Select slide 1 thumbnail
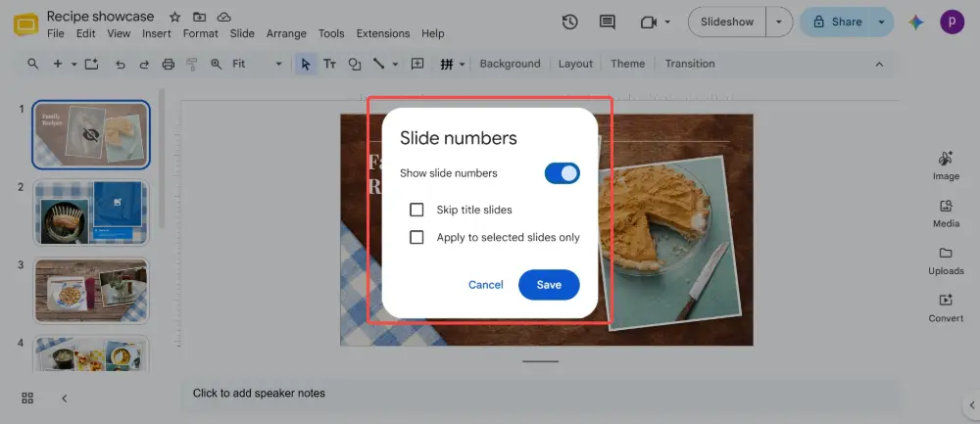Viewport: 980px width, 424px height. [x=90, y=135]
